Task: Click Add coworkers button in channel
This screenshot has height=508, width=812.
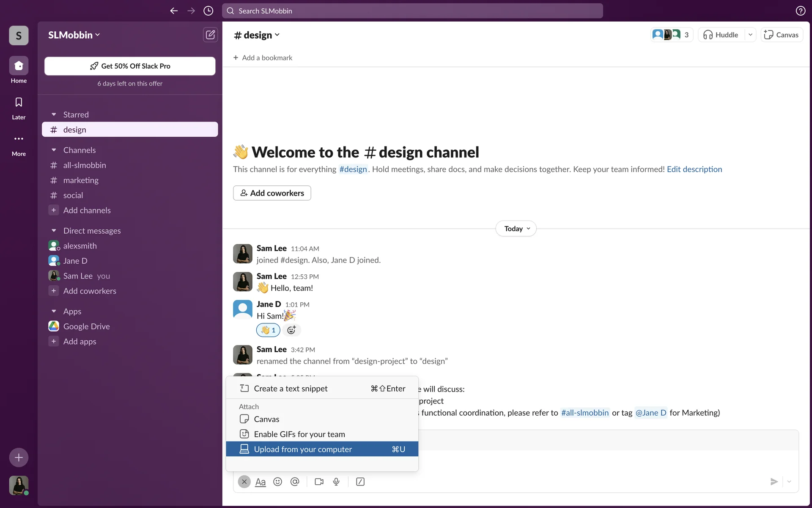Action: [272, 193]
